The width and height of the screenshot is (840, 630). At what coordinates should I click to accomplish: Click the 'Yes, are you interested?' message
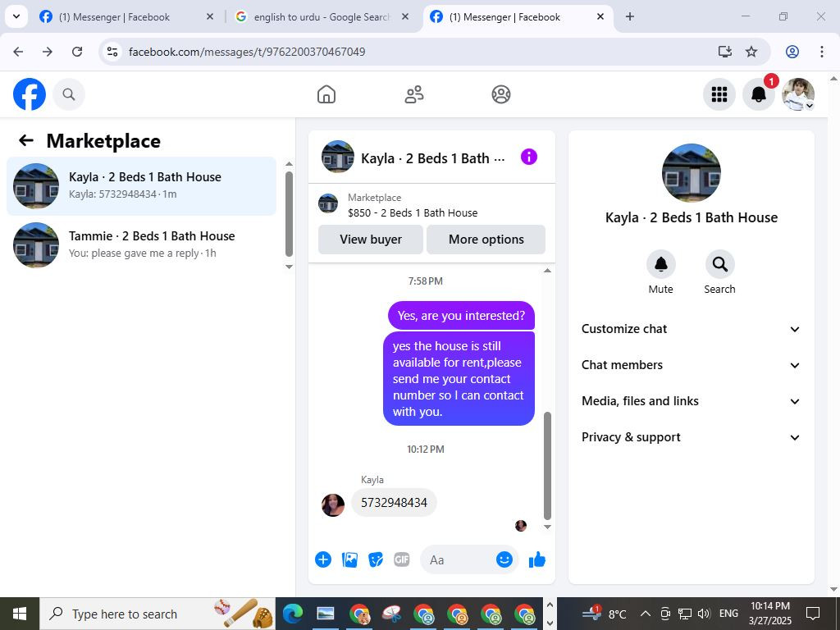click(461, 316)
